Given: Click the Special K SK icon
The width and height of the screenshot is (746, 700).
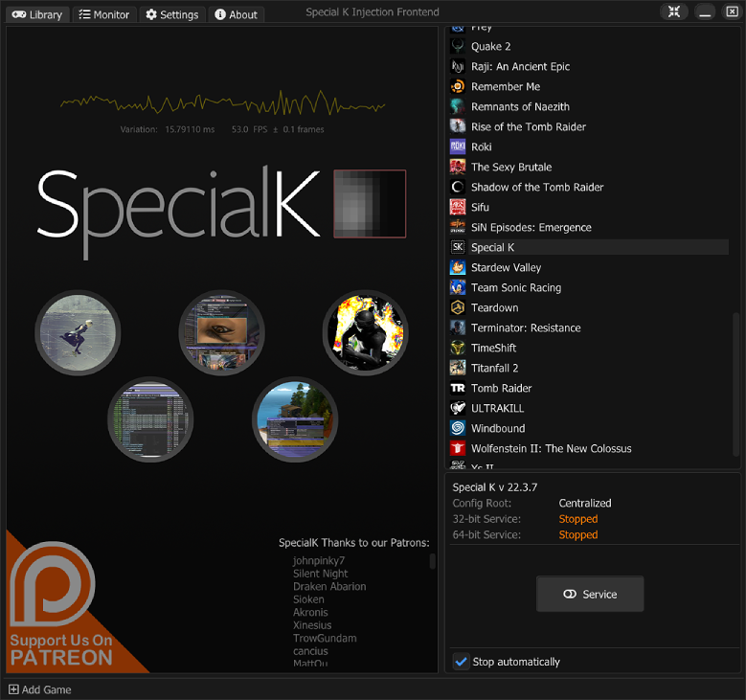Looking at the screenshot, I should (458, 247).
